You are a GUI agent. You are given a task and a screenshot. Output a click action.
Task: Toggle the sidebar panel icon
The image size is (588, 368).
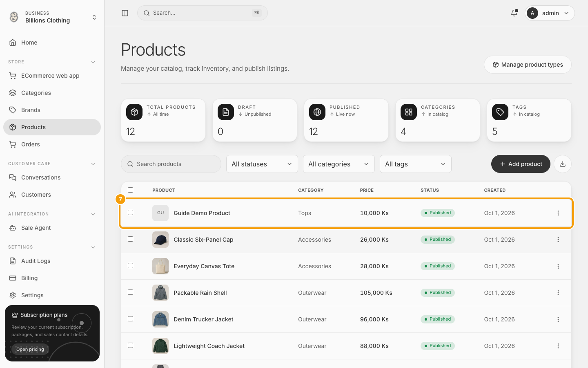(x=125, y=13)
